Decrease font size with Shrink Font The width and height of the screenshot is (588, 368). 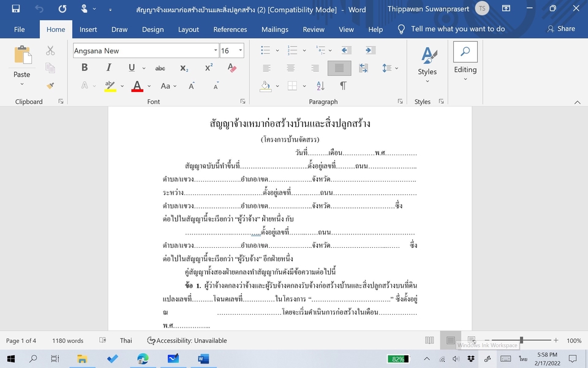click(216, 86)
